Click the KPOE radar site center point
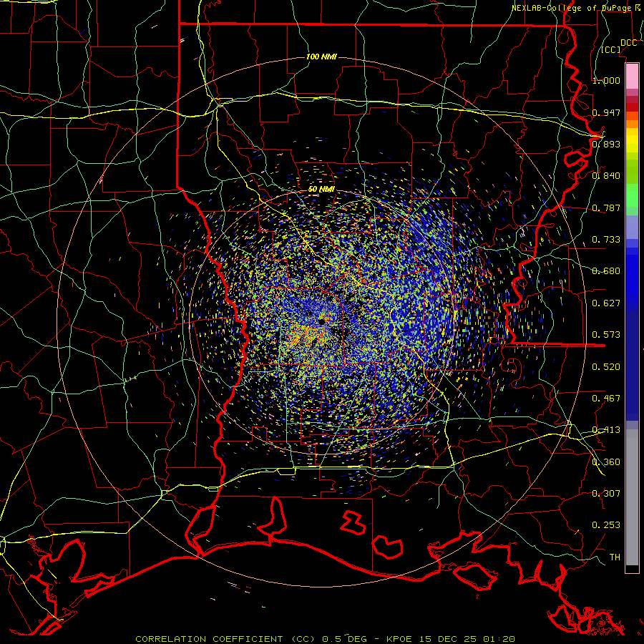Image resolution: width=644 pixels, height=644 pixels. (x=321, y=321)
